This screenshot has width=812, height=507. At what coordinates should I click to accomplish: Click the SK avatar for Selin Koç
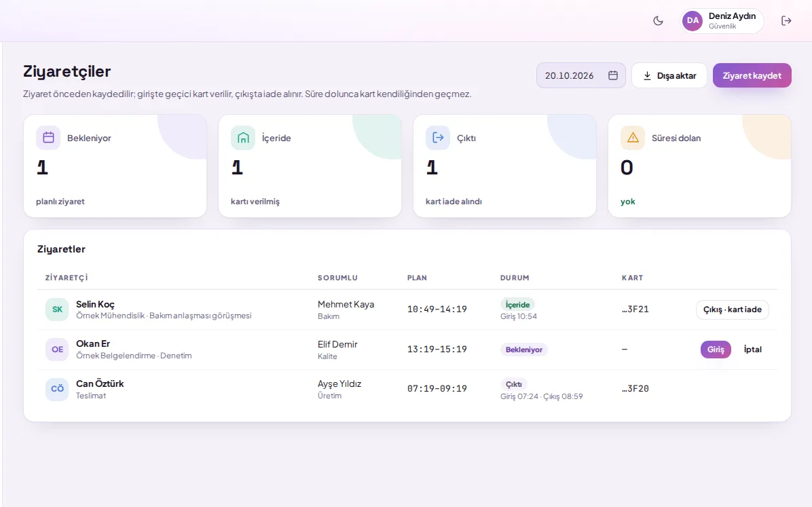coord(57,309)
